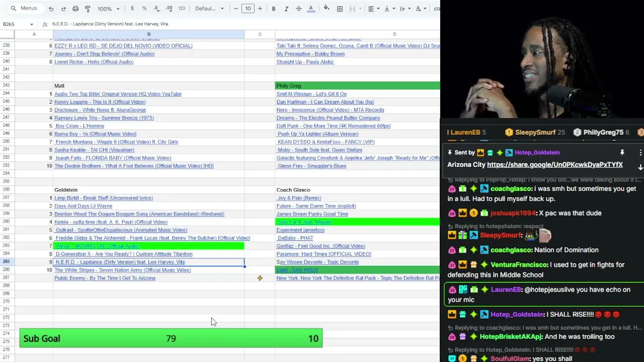Open the font family dropdown
The width and height of the screenshot is (644, 362).
click(209, 9)
